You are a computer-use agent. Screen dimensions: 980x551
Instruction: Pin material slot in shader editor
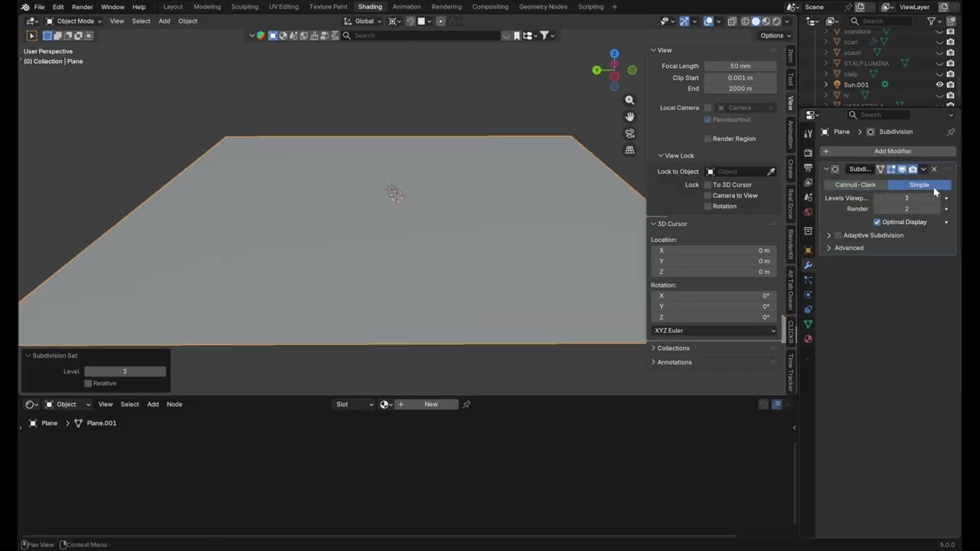[466, 404]
